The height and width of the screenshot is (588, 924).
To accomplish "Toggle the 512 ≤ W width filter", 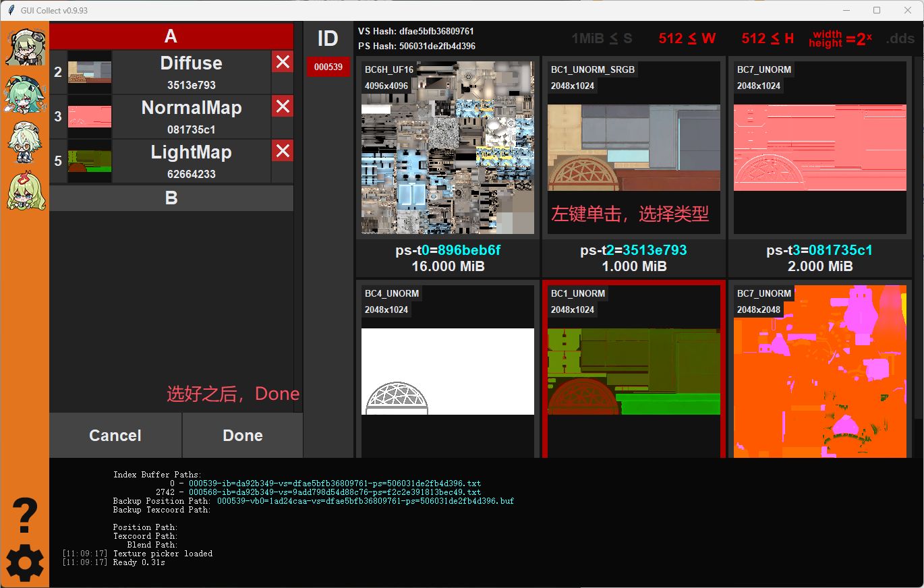I will (x=687, y=38).
